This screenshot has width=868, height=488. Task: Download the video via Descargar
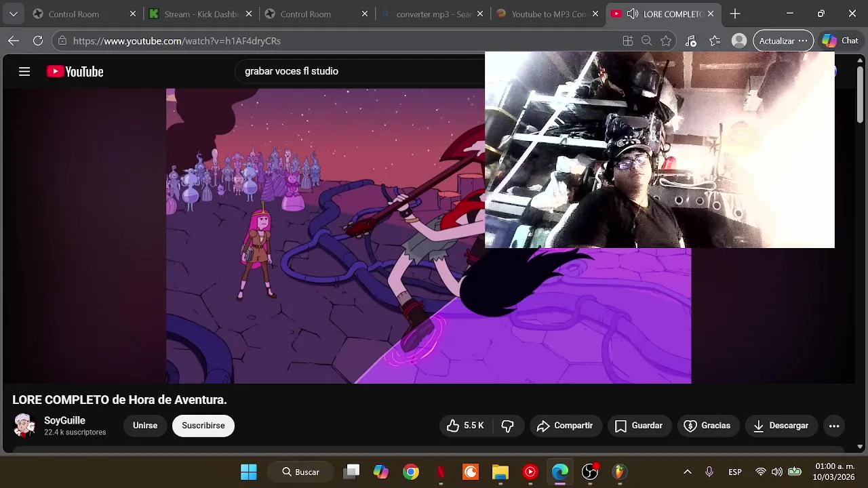coord(781,426)
